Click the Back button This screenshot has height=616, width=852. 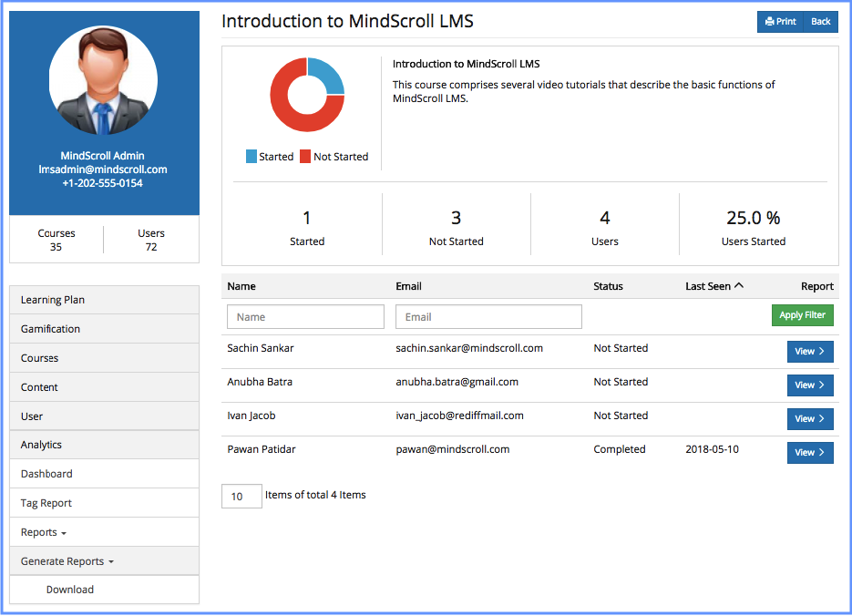820,22
